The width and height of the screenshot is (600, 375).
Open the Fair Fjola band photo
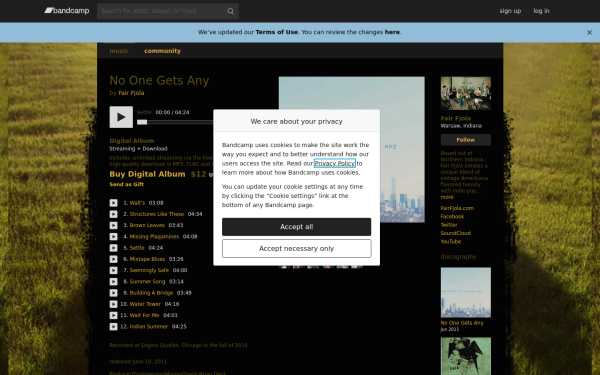click(466, 93)
